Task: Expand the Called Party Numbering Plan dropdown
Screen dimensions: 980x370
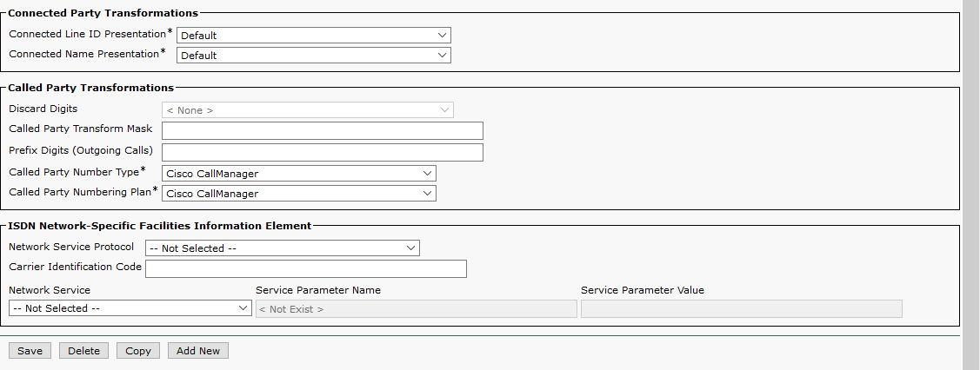Action: [298, 194]
